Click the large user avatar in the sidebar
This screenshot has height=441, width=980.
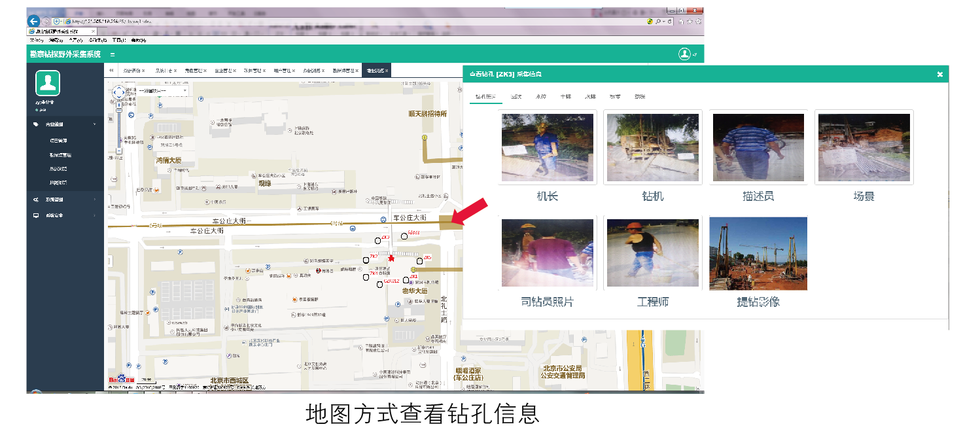click(x=47, y=83)
